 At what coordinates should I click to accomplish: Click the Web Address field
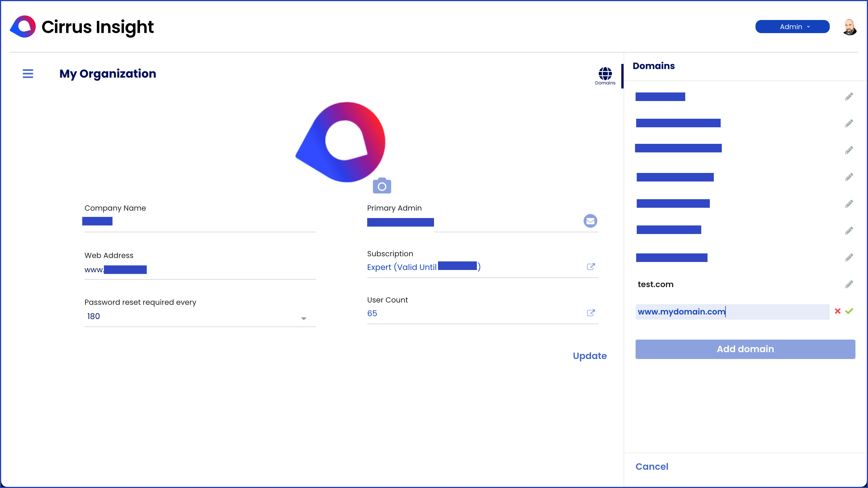200,270
